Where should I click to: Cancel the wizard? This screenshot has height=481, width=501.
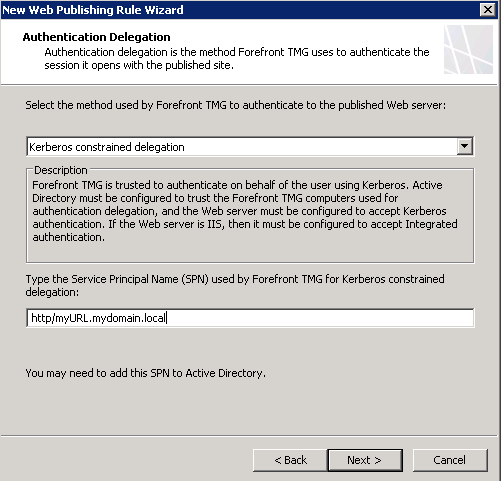tap(450, 460)
